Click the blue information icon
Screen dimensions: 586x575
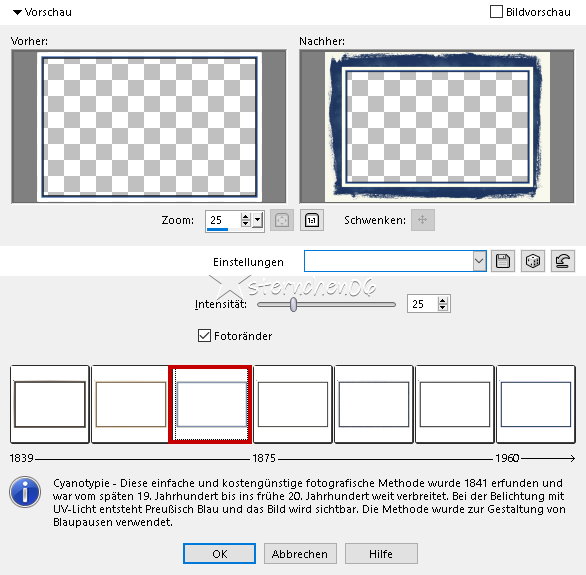[x=25, y=492]
